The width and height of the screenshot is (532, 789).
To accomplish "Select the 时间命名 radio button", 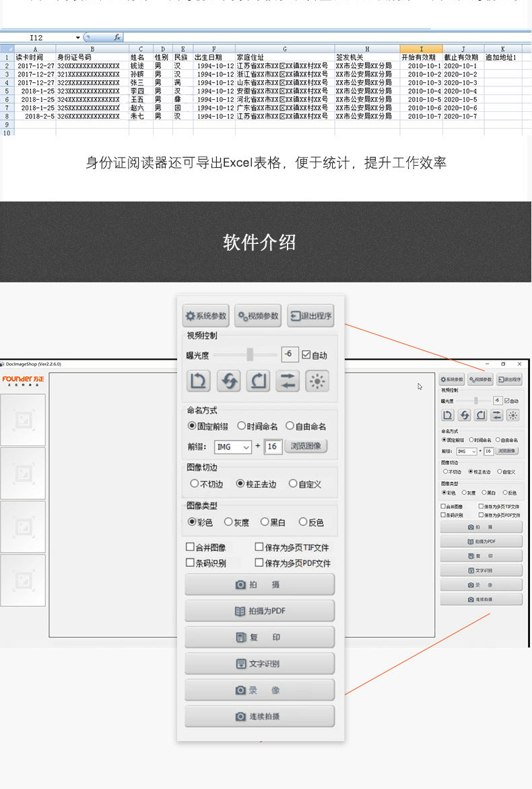I will click(241, 426).
